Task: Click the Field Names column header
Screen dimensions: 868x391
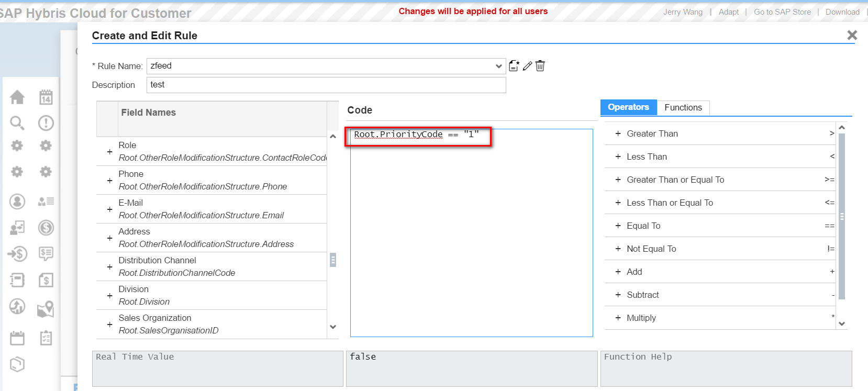Action: point(222,119)
